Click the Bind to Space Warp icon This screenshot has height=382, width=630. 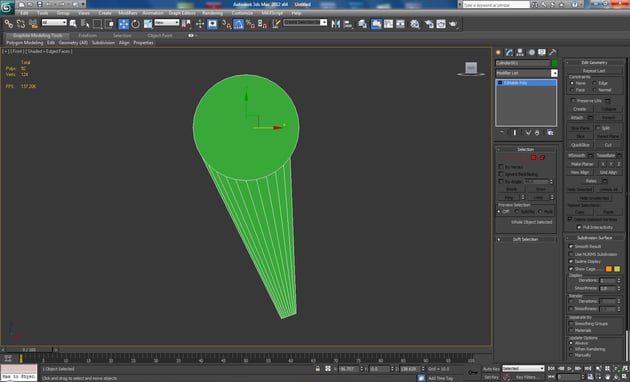(x=33, y=24)
